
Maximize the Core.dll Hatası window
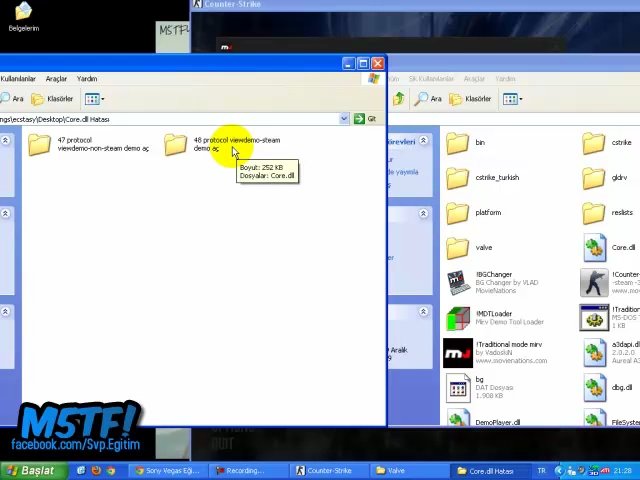(363, 63)
